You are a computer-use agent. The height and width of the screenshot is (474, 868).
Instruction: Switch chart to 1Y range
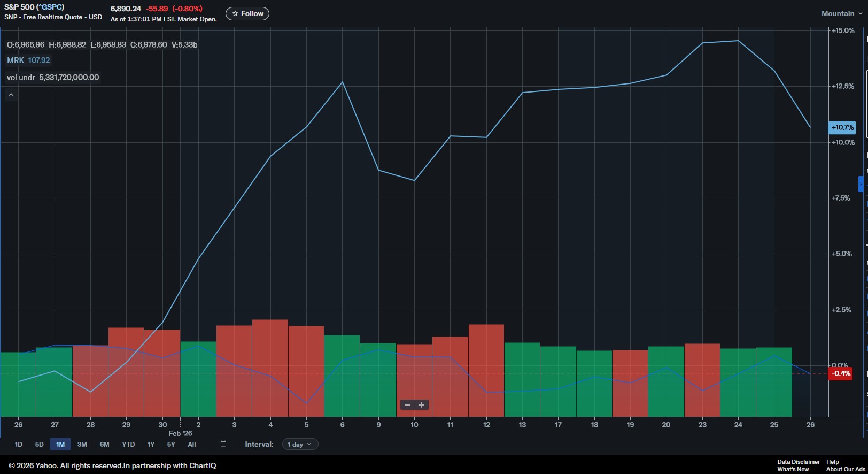coord(151,445)
